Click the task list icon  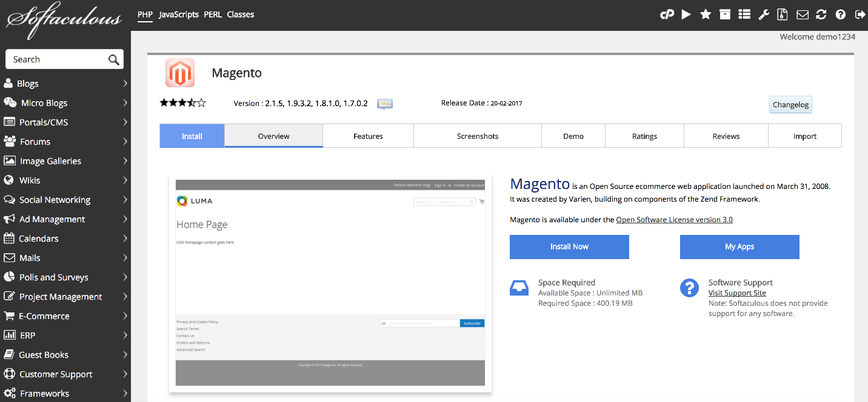tap(744, 15)
